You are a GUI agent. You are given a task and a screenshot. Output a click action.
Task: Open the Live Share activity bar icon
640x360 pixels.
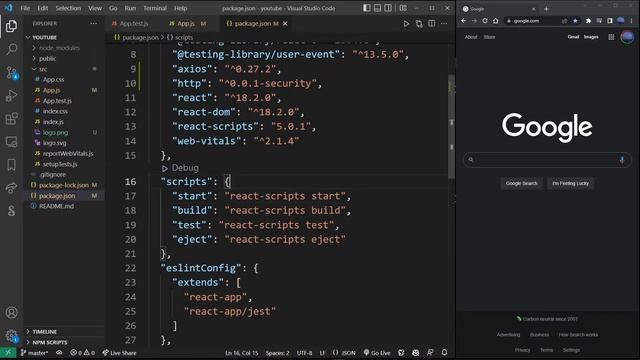tap(11, 188)
